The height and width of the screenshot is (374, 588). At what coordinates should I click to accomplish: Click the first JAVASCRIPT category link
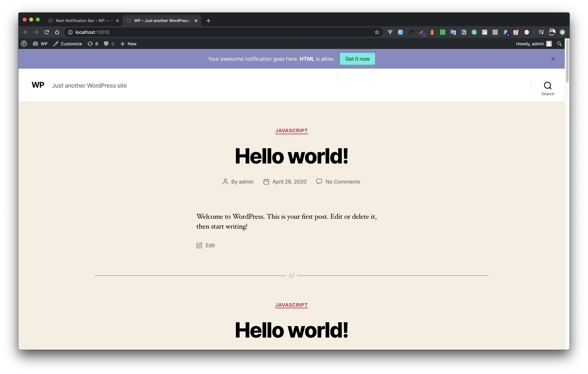coord(291,131)
